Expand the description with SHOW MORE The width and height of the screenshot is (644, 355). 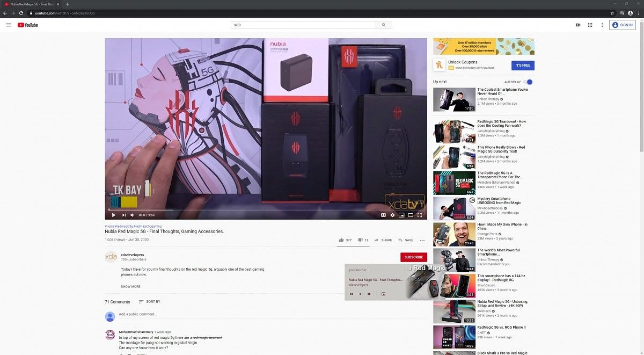[x=130, y=286]
